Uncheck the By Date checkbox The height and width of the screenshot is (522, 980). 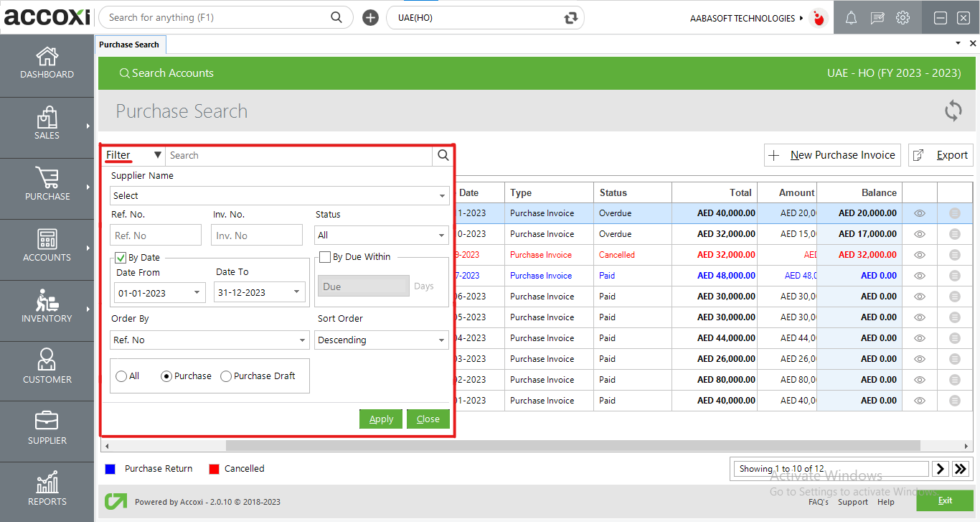point(119,257)
